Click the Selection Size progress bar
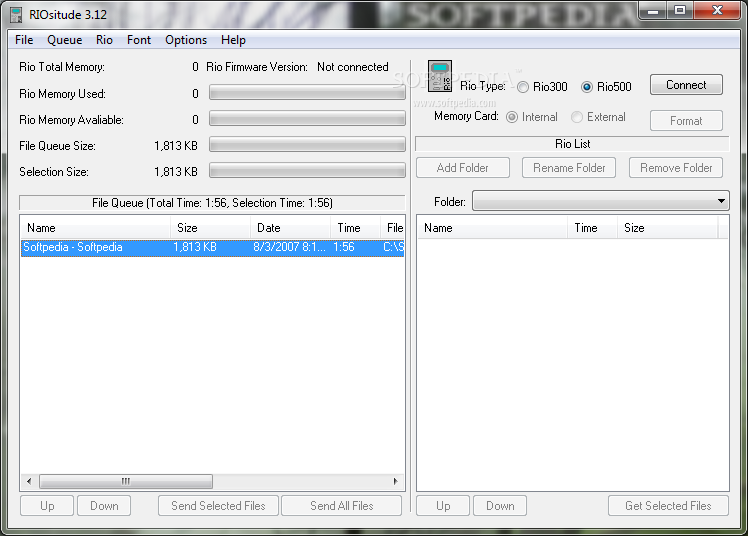The image size is (748, 536). pyautogui.click(x=307, y=170)
